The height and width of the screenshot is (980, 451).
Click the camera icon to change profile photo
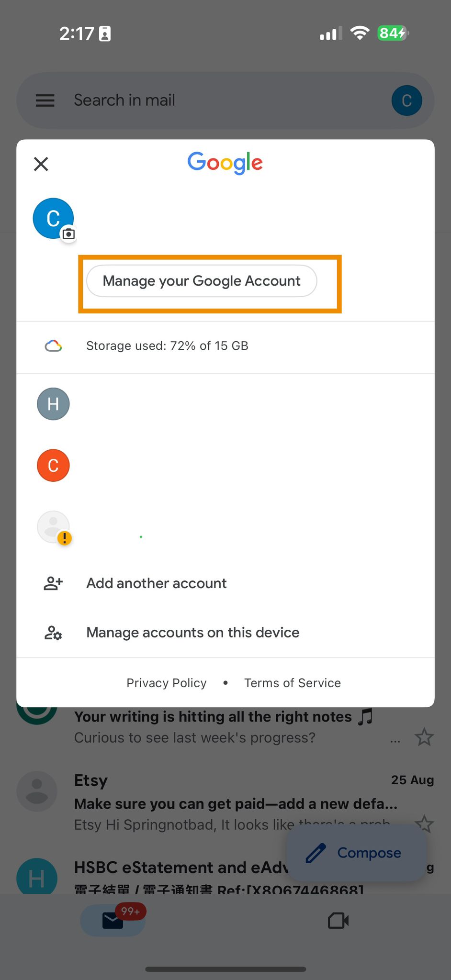68,234
